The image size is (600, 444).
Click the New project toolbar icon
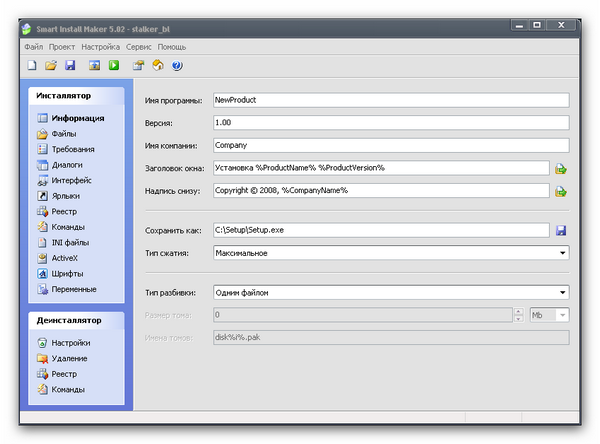click(x=29, y=66)
